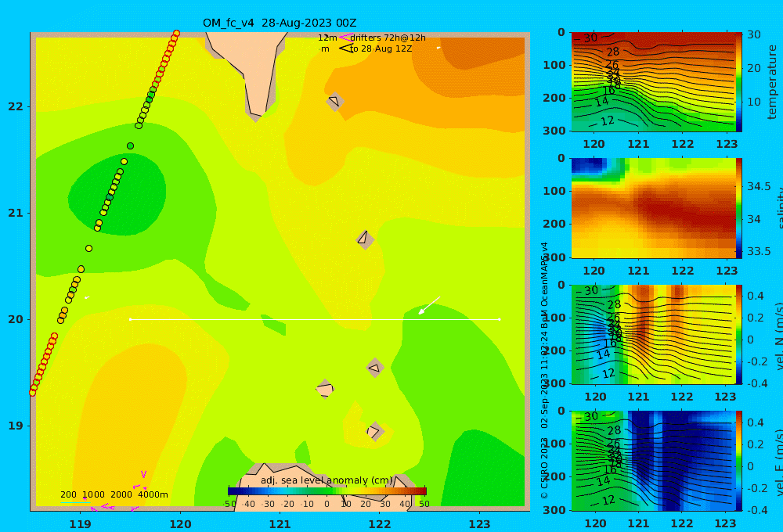
Task: Click longitude label '123' on the main map axis
Action: tap(480, 524)
